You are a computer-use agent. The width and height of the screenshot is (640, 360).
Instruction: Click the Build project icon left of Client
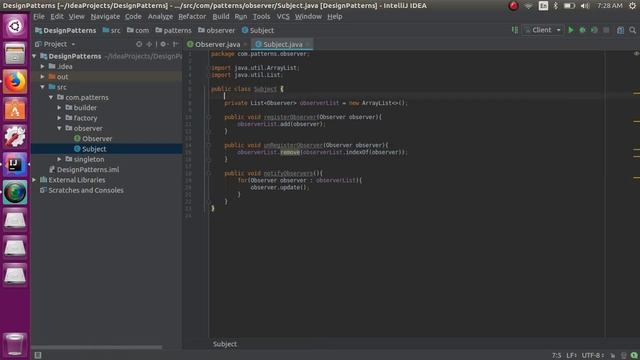point(515,30)
